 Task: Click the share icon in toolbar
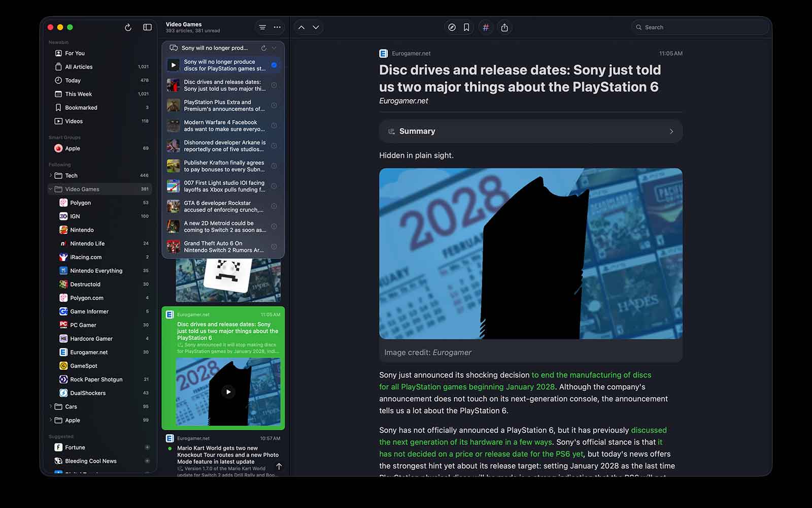(504, 27)
